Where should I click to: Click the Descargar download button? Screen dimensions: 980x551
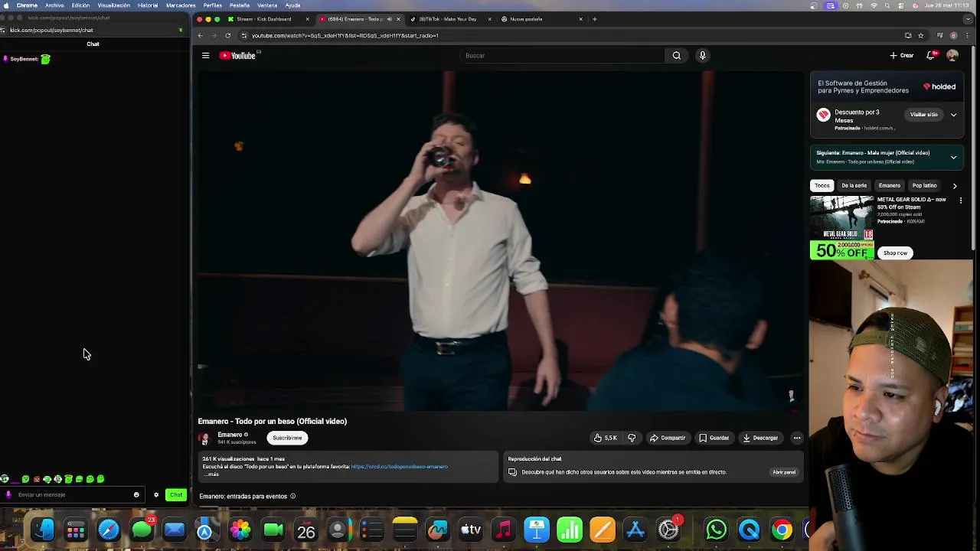pos(760,438)
